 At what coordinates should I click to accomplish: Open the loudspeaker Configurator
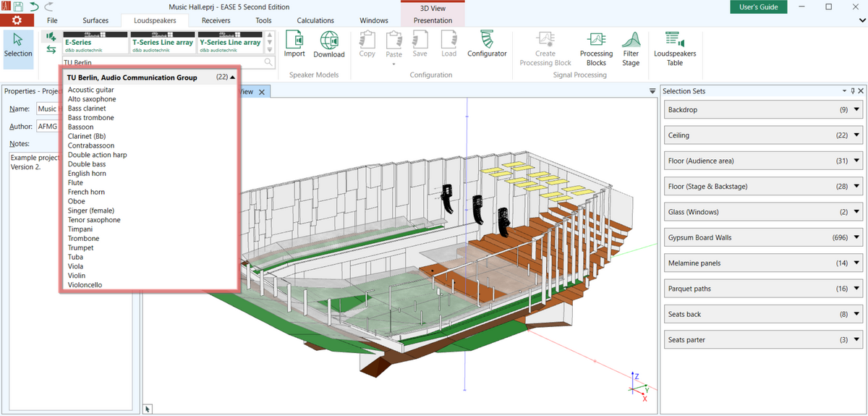pos(487,44)
